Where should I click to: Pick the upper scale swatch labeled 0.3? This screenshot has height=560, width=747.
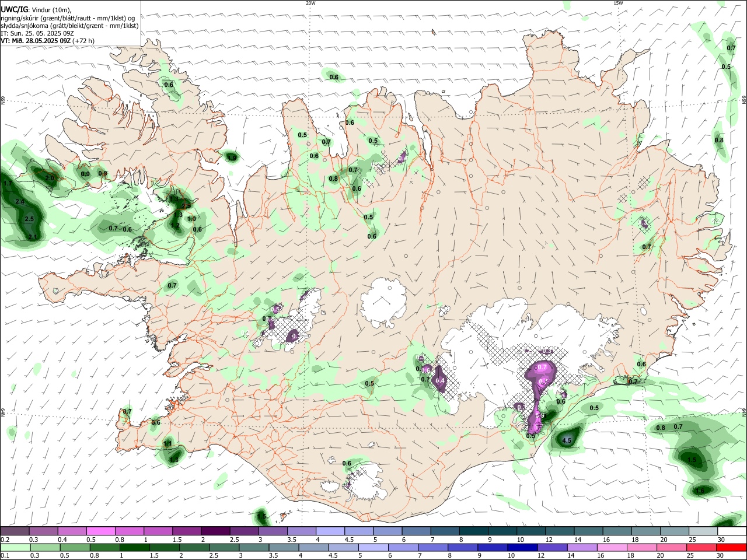click(x=43, y=531)
